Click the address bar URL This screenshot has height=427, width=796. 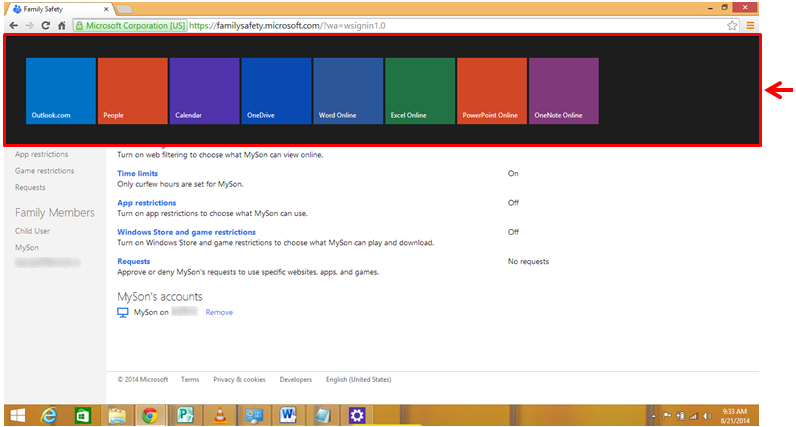[x=287, y=25]
